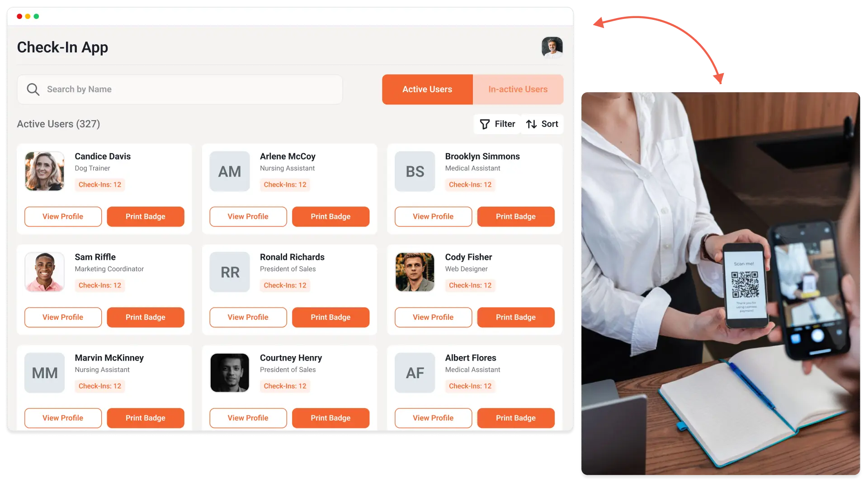Focus the Search by Name field
This screenshot has width=868, height=488.
(x=180, y=89)
